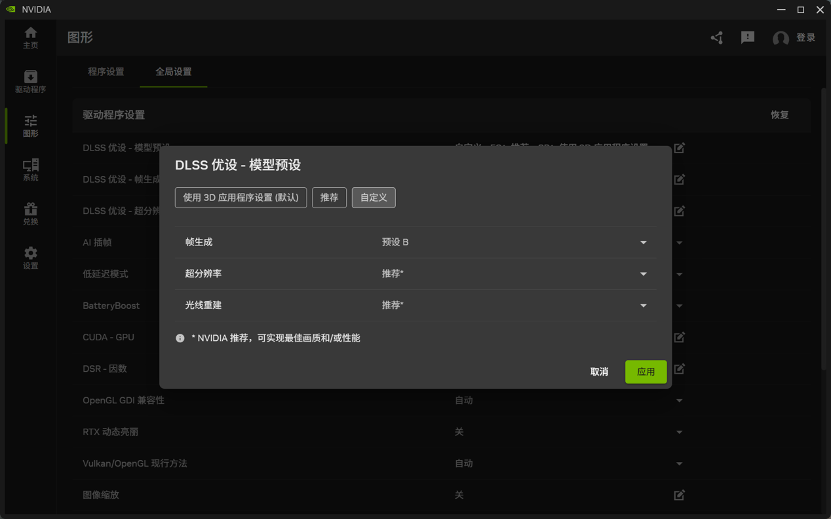Expand the AI 插帧 dropdown arrow
This screenshot has height=520, width=832.
[x=679, y=242]
